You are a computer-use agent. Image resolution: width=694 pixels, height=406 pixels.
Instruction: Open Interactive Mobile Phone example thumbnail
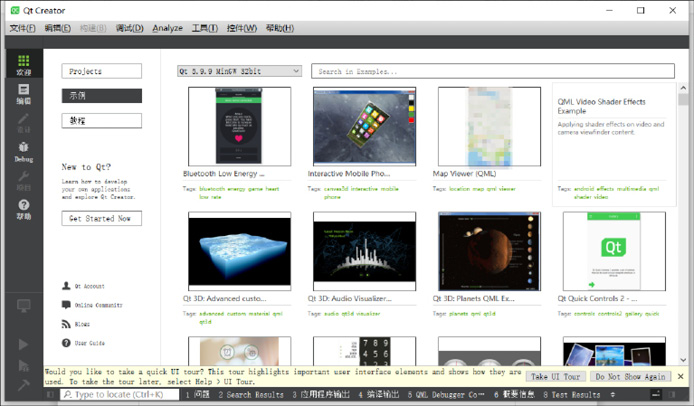(364, 127)
